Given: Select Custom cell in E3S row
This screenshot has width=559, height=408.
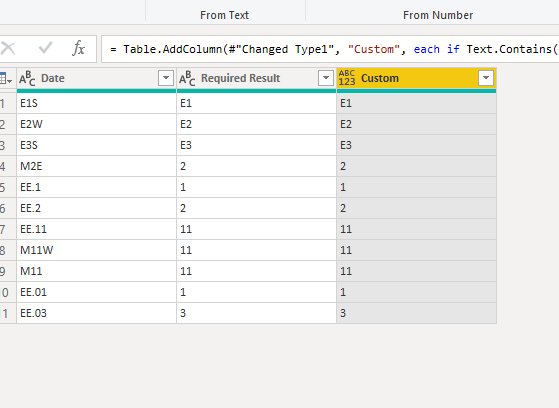Looking at the screenshot, I should pyautogui.click(x=416, y=145).
